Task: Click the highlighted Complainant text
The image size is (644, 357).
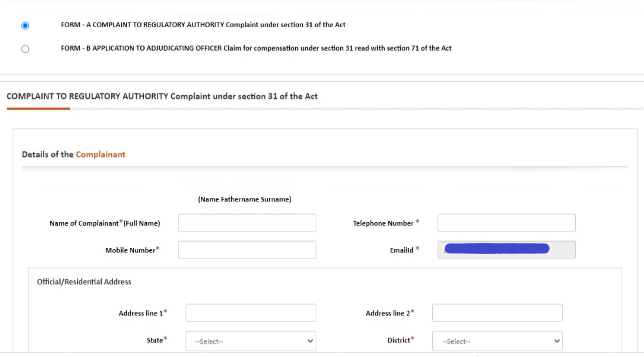Action: pos(100,154)
